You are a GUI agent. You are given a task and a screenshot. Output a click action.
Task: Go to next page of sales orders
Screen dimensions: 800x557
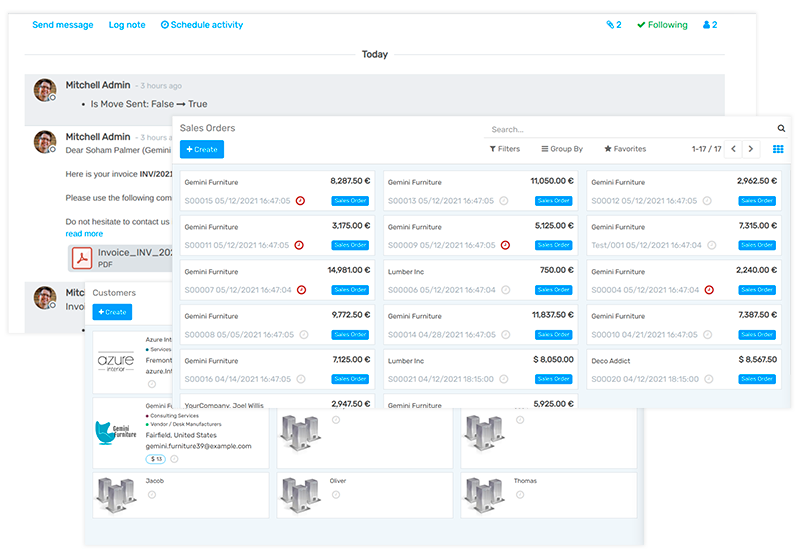(x=751, y=149)
